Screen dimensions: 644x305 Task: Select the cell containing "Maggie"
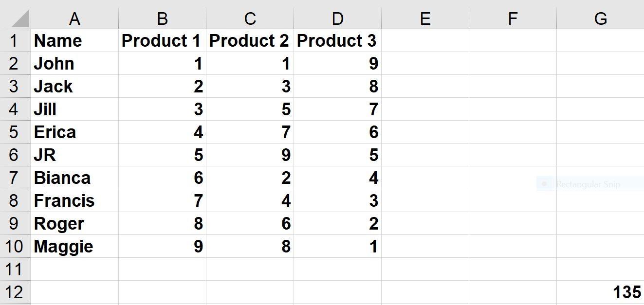point(74,247)
